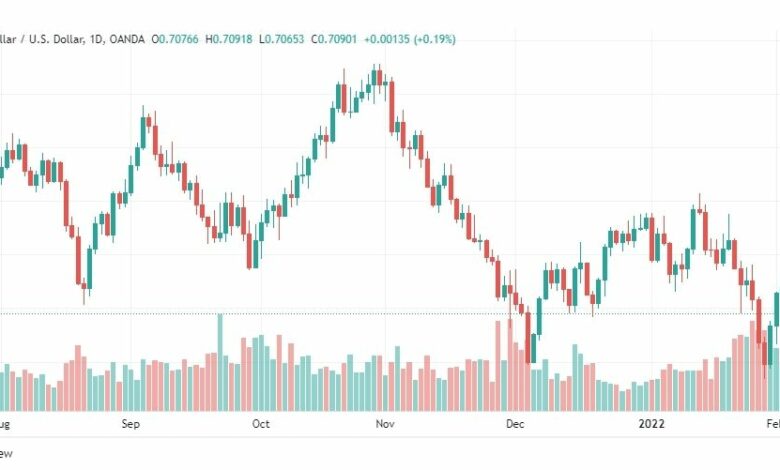
Task: Click the close value C0.70901
Action: coord(334,39)
